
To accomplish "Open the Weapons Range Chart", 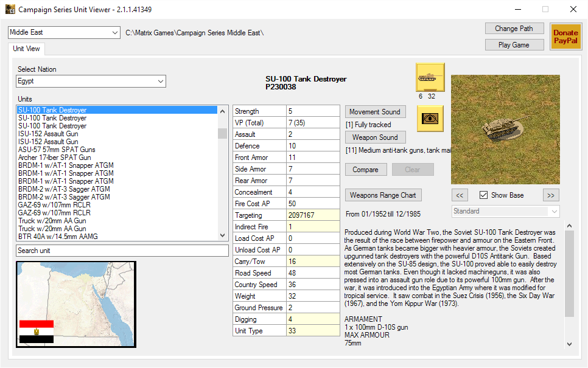I will (x=383, y=195).
